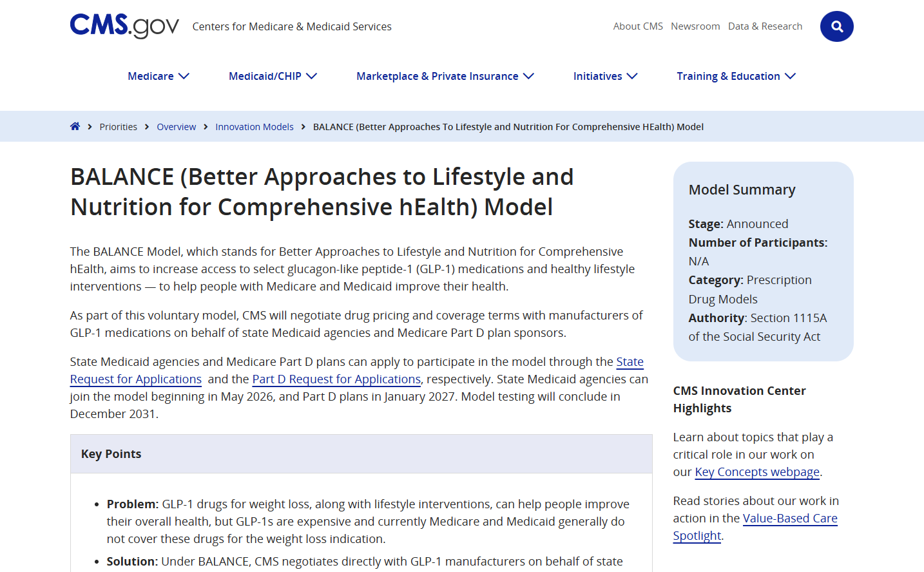Visit the Newsroom link
Screen dimensions: 924x572
[x=695, y=26]
